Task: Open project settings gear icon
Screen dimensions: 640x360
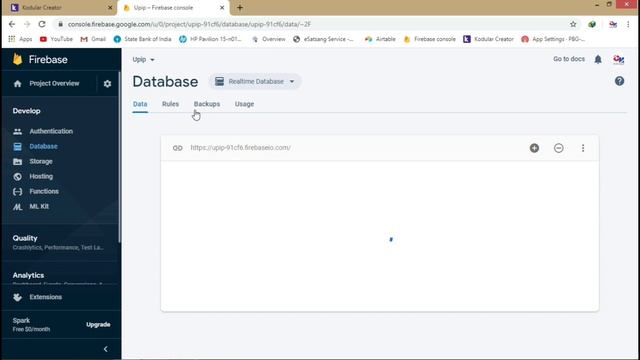Action: tap(107, 84)
